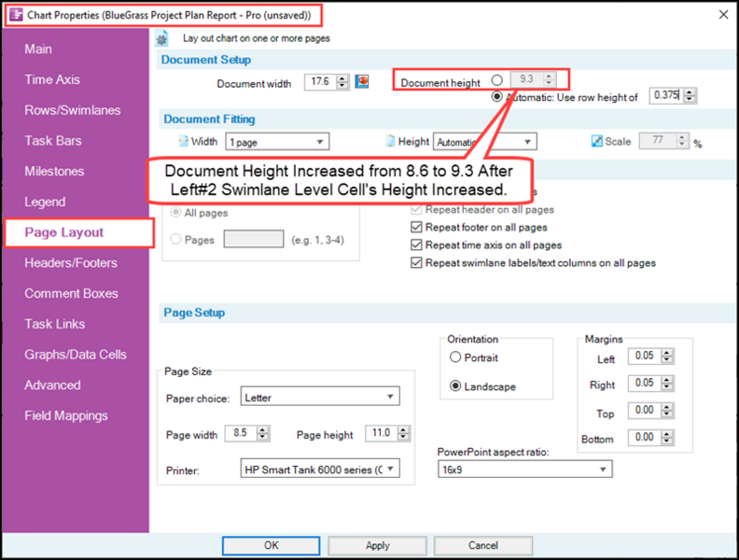Viewport: 739px width, 560px height.
Task: Open PowerPoint aspect ratio 16x9 dropdown
Action: click(x=525, y=469)
